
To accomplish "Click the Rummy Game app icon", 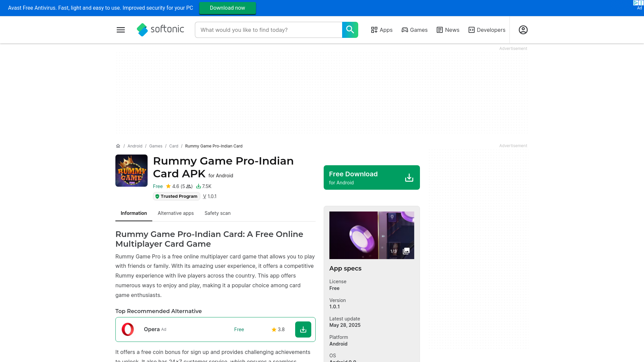I will (x=131, y=171).
